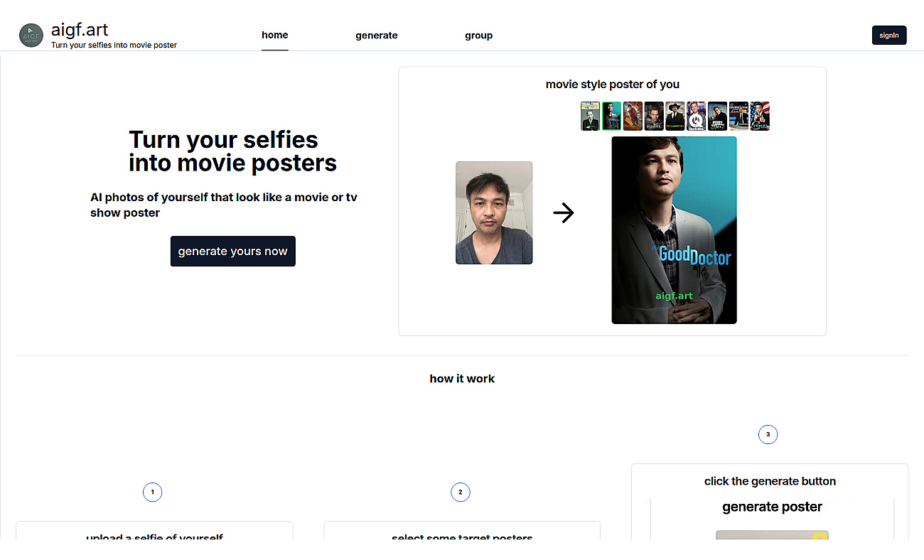Viewport: 924px width, 560px height.
Task: Click the signIn button
Action: (889, 35)
